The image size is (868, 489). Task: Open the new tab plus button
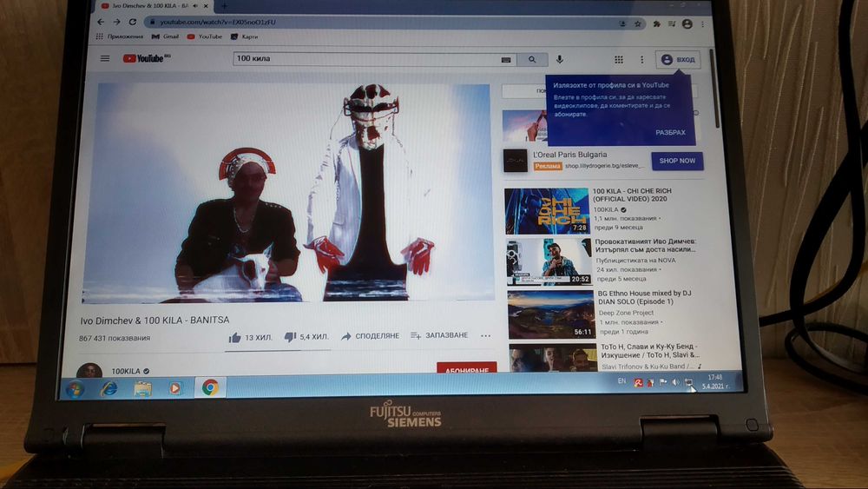(224, 6)
